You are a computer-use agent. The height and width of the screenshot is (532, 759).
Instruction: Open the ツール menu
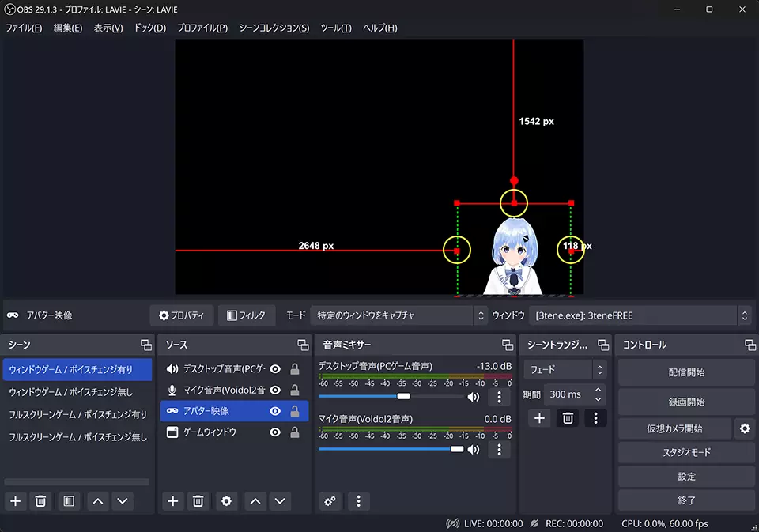[336, 28]
